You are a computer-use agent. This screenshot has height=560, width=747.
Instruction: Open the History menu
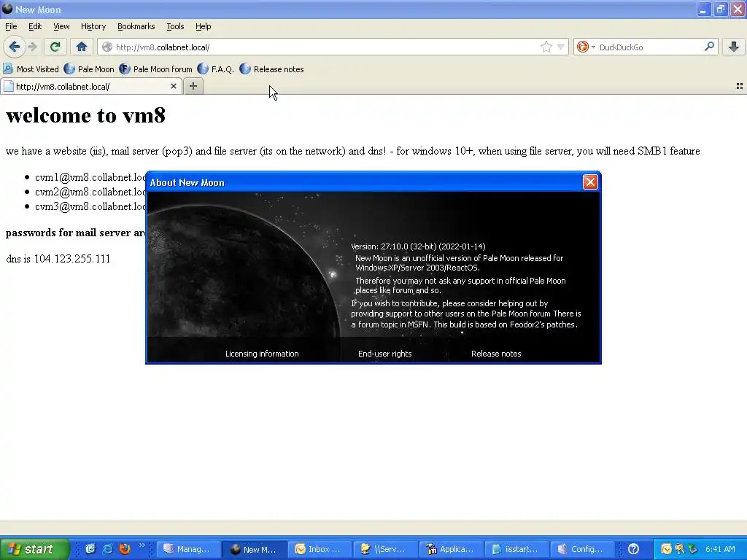pos(93,26)
